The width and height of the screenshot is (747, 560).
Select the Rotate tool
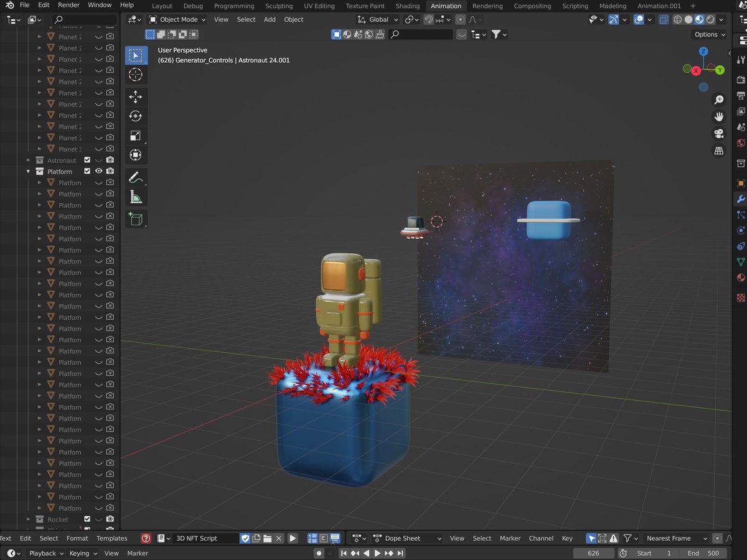pyautogui.click(x=136, y=116)
